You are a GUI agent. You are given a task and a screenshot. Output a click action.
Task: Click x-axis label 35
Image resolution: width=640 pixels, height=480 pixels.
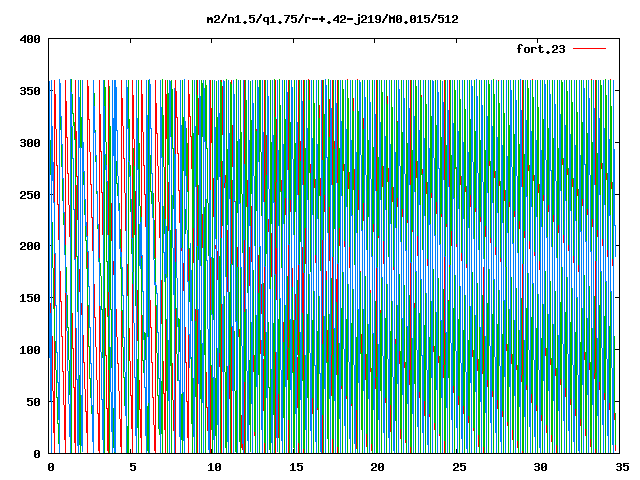(622, 467)
